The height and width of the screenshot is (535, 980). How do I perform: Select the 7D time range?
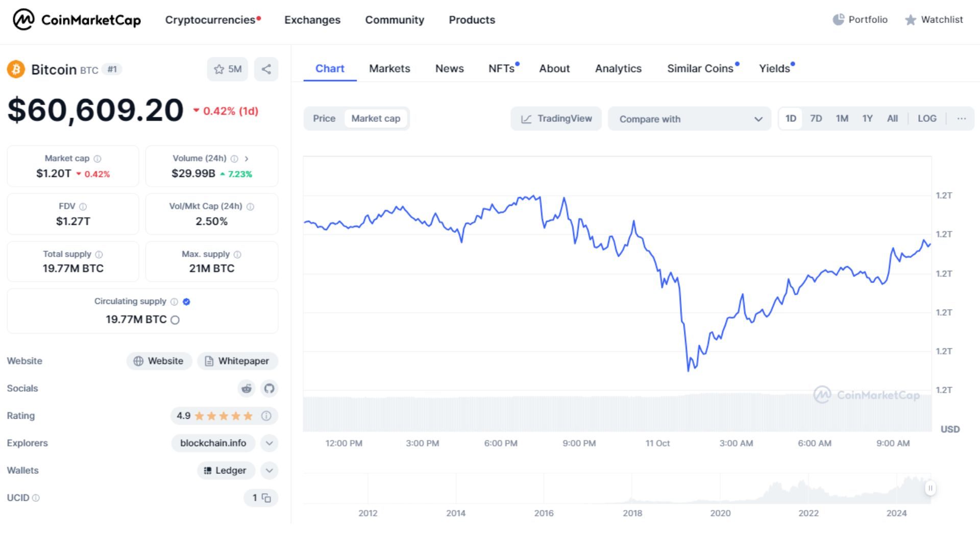(816, 119)
